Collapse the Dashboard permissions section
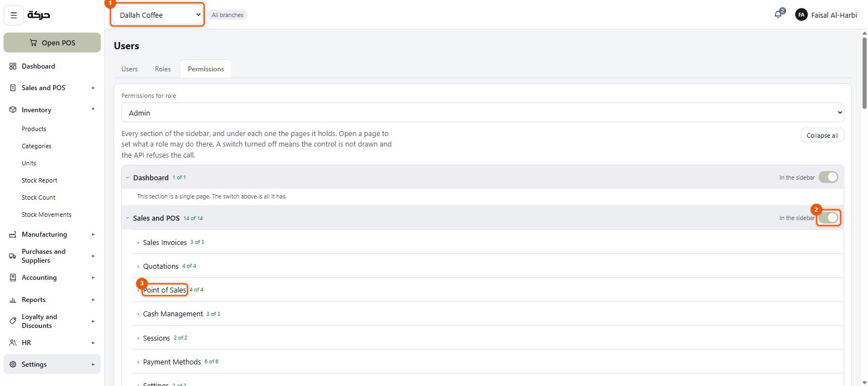 point(127,178)
